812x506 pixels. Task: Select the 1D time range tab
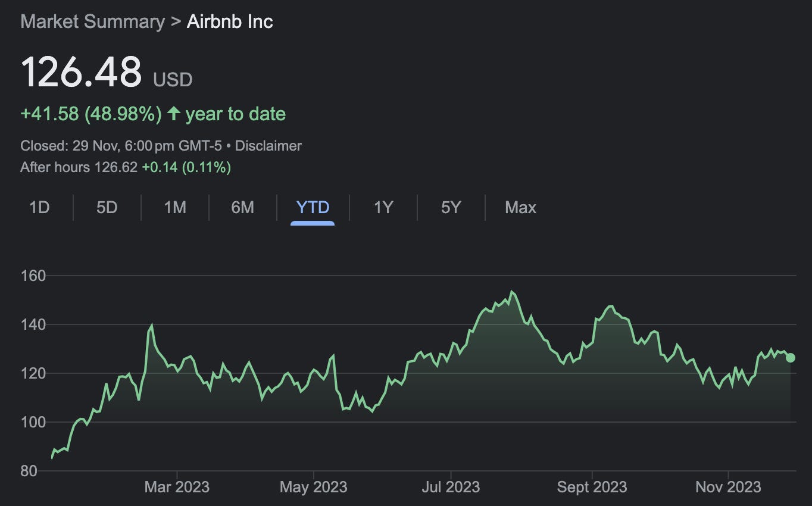coord(39,207)
